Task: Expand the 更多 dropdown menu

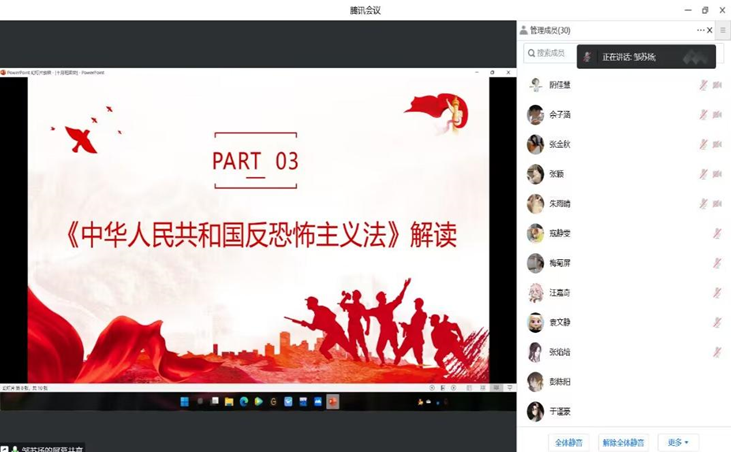Action: click(678, 442)
